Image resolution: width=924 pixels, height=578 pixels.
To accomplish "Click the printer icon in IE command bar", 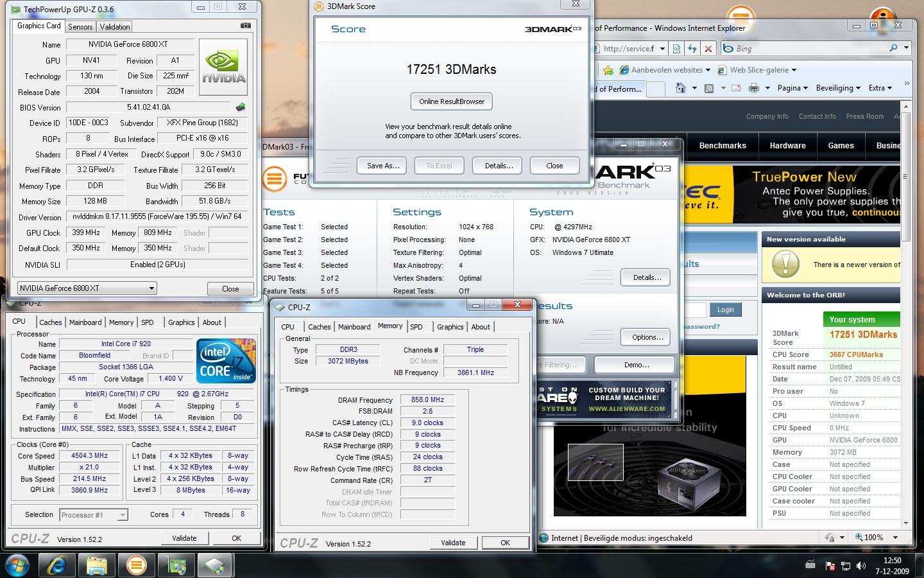I will [x=754, y=88].
